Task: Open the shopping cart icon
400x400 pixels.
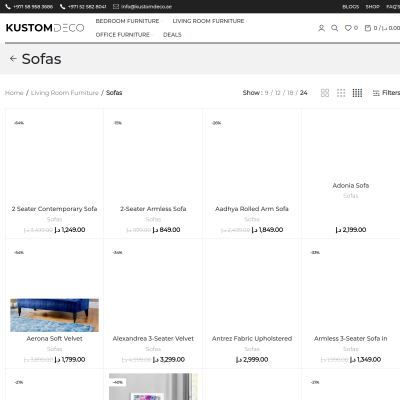Action: (x=368, y=28)
